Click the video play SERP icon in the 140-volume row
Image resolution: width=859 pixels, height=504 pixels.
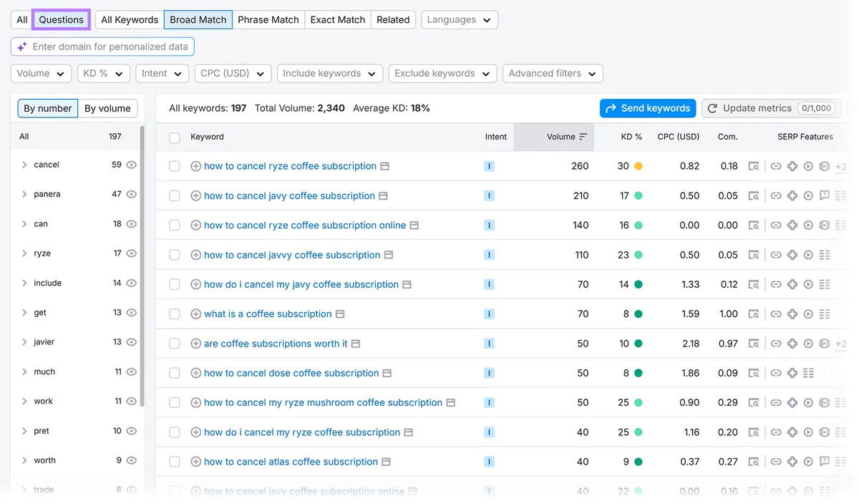pos(808,226)
